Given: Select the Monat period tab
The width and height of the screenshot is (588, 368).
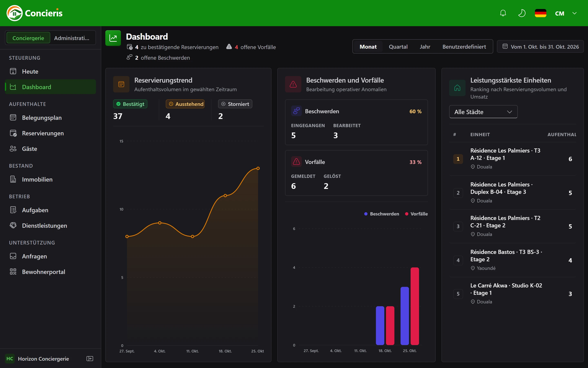Looking at the screenshot, I should (368, 46).
